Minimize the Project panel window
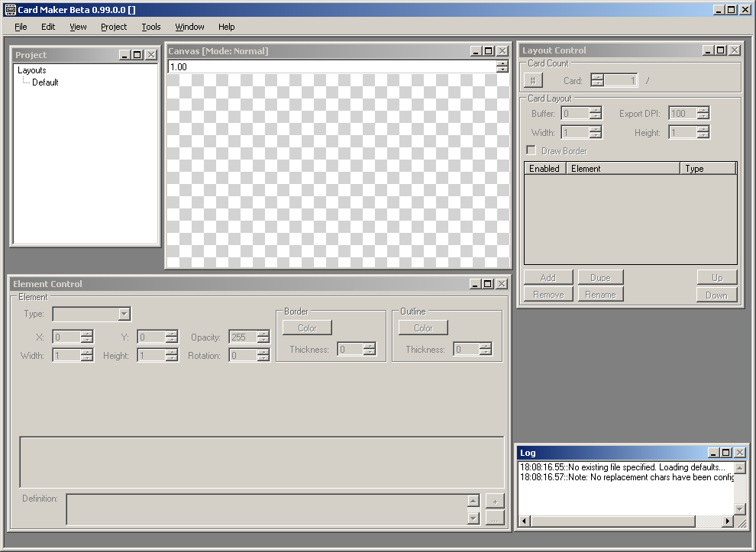Image resolution: width=756 pixels, height=552 pixels. [125, 55]
